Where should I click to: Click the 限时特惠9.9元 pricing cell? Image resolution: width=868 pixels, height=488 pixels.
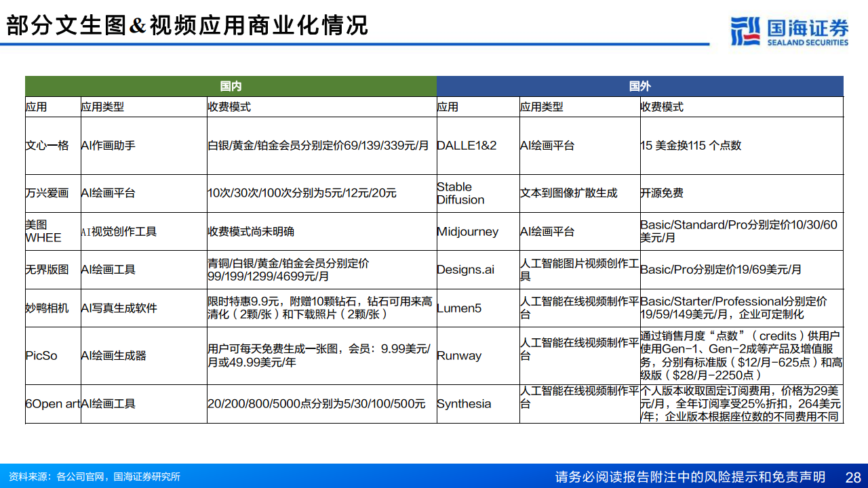point(321,308)
